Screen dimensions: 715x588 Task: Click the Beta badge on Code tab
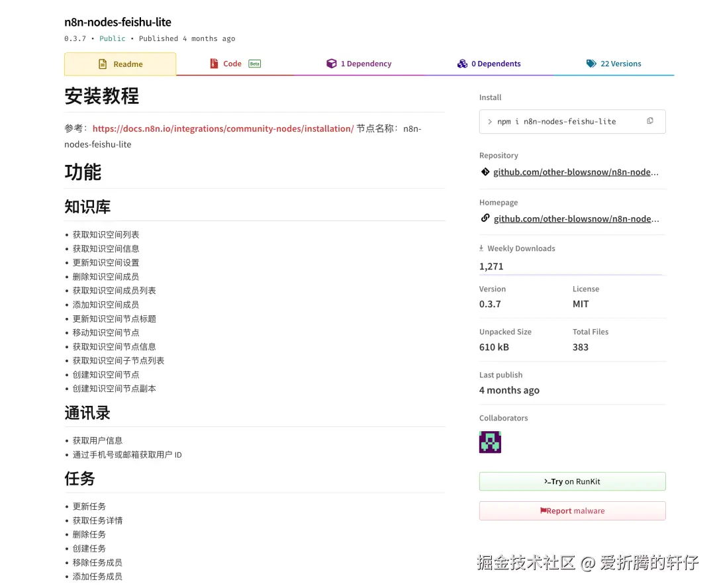click(x=254, y=64)
